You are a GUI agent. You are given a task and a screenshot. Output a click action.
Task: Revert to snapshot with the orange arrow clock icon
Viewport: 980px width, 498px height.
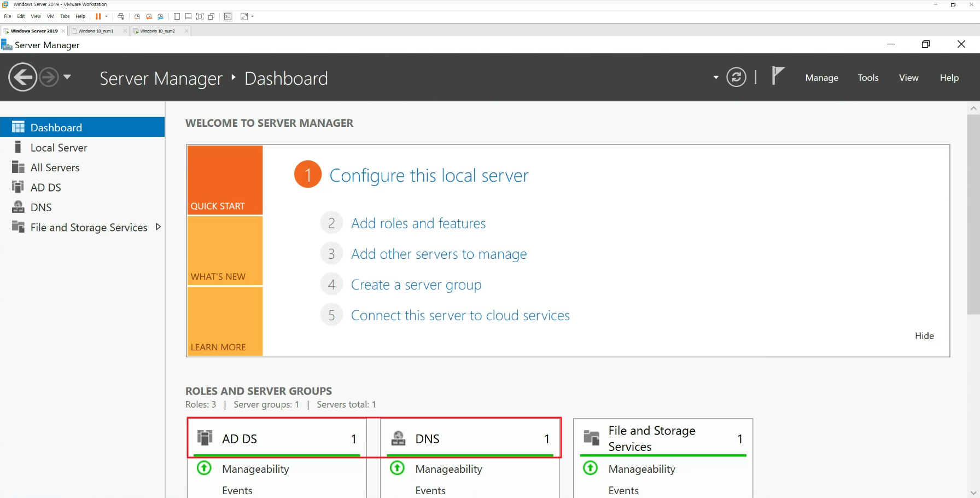click(x=149, y=16)
